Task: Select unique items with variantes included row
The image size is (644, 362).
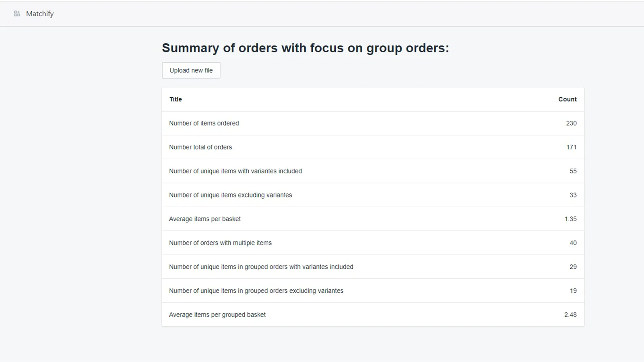Action: [x=373, y=171]
